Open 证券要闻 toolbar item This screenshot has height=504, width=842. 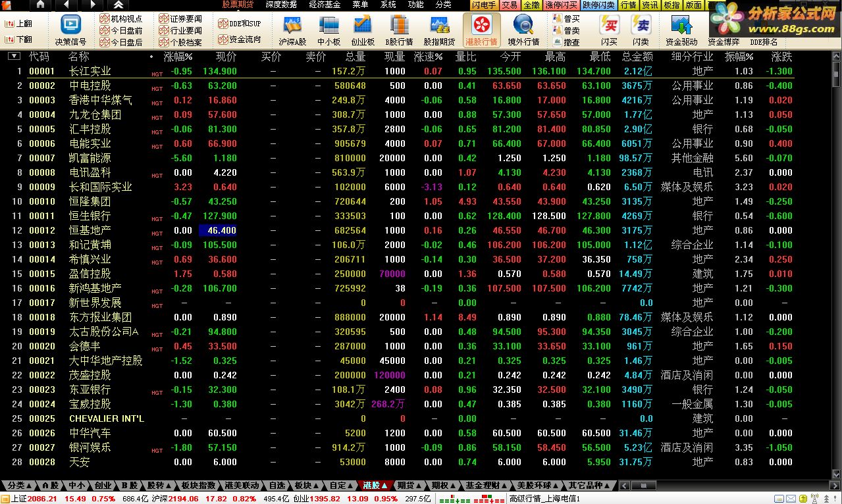click(x=181, y=19)
